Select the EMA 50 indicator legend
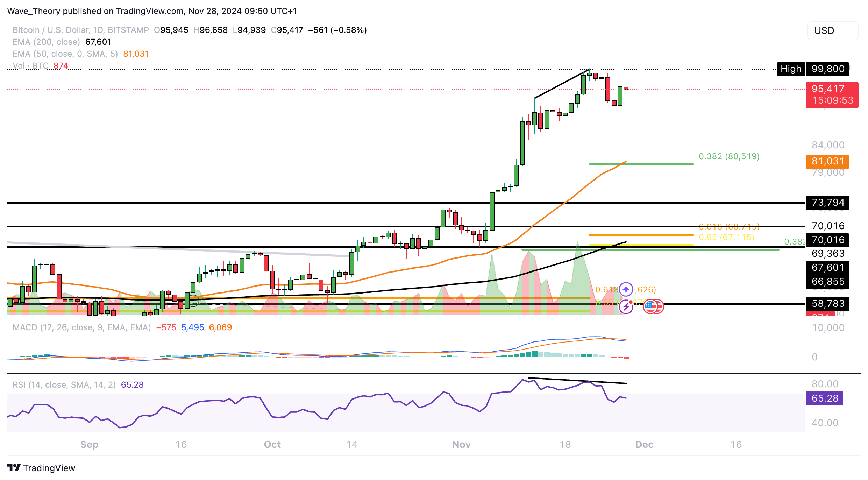The height and width of the screenshot is (480, 868). 65,54
